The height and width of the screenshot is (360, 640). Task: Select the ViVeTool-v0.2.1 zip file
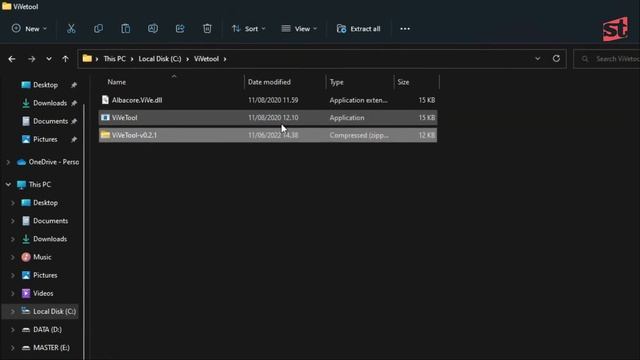[x=268, y=135]
